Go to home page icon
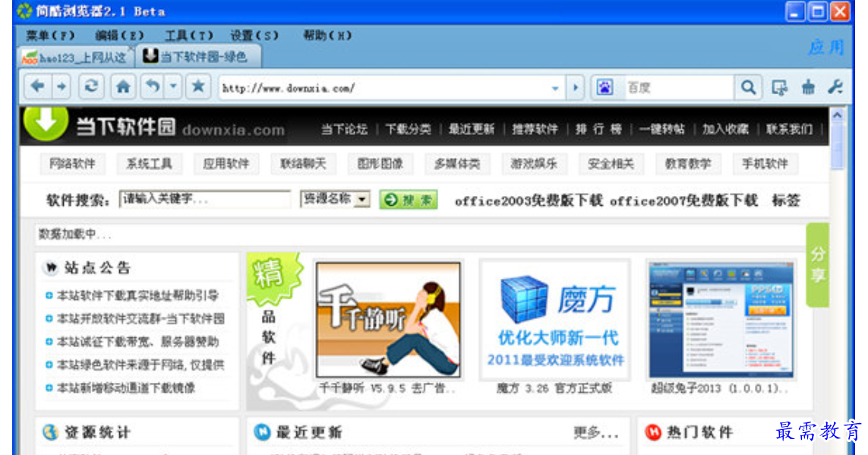The width and height of the screenshot is (868, 455). tap(123, 87)
